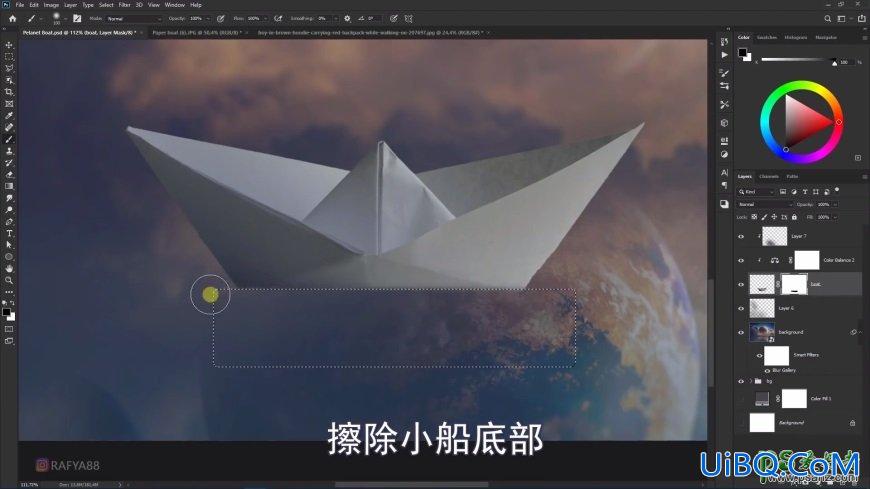This screenshot has width=870, height=489.
Task: Switch to the Channels tab
Action: pyautogui.click(x=769, y=177)
